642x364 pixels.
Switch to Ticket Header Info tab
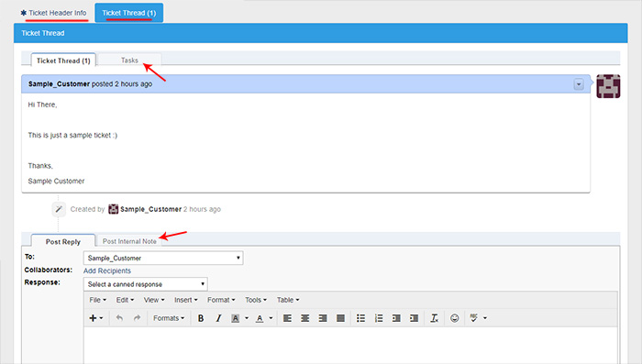[53, 13]
